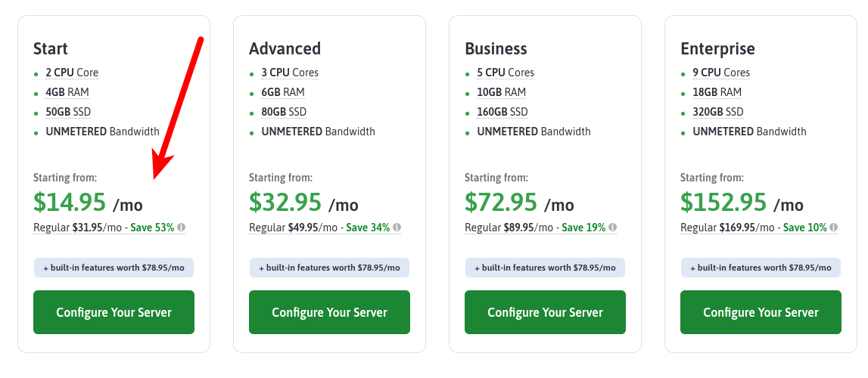This screenshot has width=868, height=378.
Task: Click the 2 CPU Core link
Action: pyautogui.click(x=72, y=73)
